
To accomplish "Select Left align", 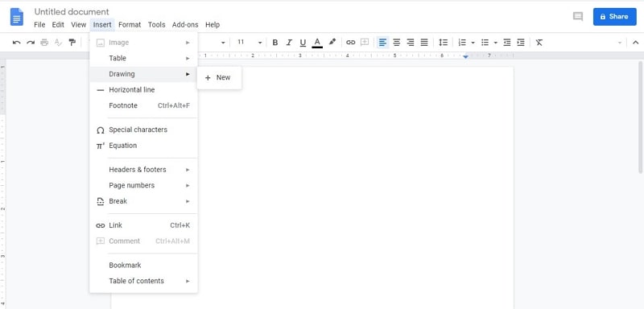I will [383, 43].
